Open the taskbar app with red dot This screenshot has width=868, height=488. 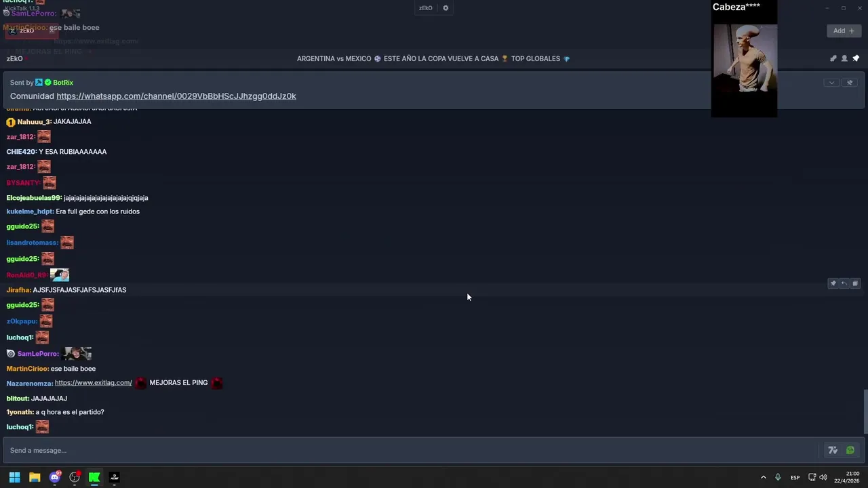coord(75,477)
